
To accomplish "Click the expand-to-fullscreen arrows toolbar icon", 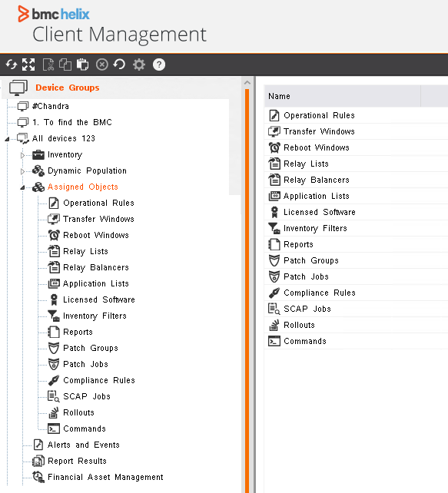I will pyautogui.click(x=28, y=65).
